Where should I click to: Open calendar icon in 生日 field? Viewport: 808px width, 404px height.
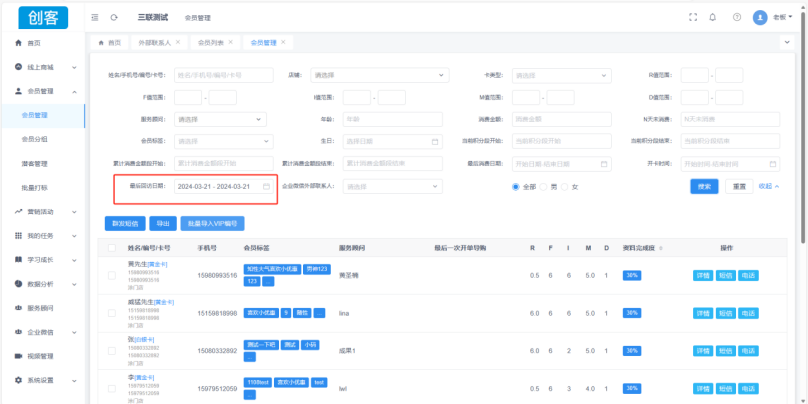434,141
